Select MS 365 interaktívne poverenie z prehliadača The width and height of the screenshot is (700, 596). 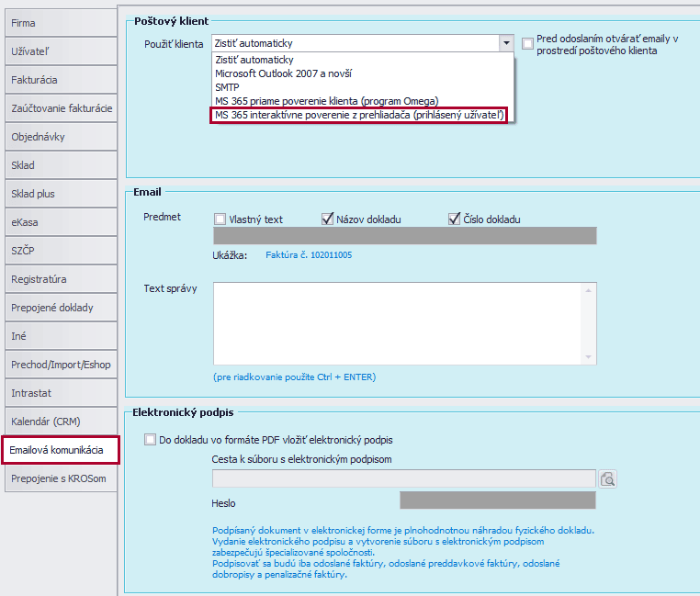(x=362, y=115)
